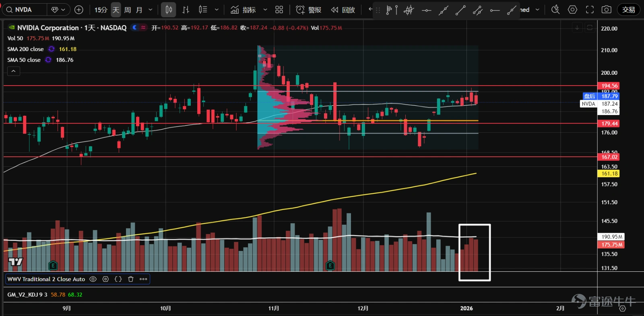Image resolution: width=644 pixels, height=316 pixels.
Task: Select the horizontal ray tool
Action: pyautogui.click(x=495, y=10)
